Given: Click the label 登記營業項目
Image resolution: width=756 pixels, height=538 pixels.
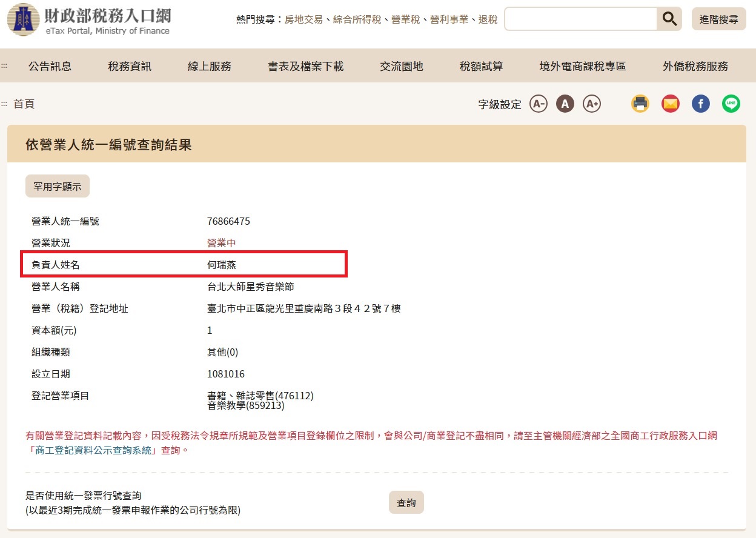Looking at the screenshot, I should pos(60,396).
